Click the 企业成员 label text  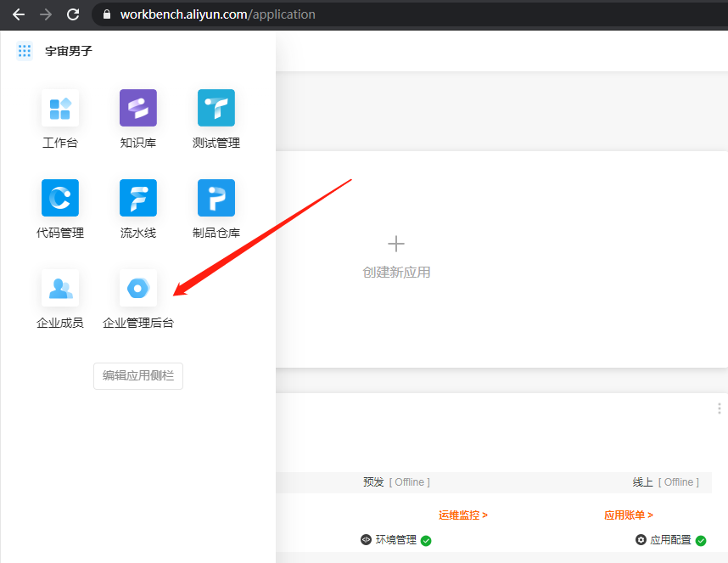(60, 323)
